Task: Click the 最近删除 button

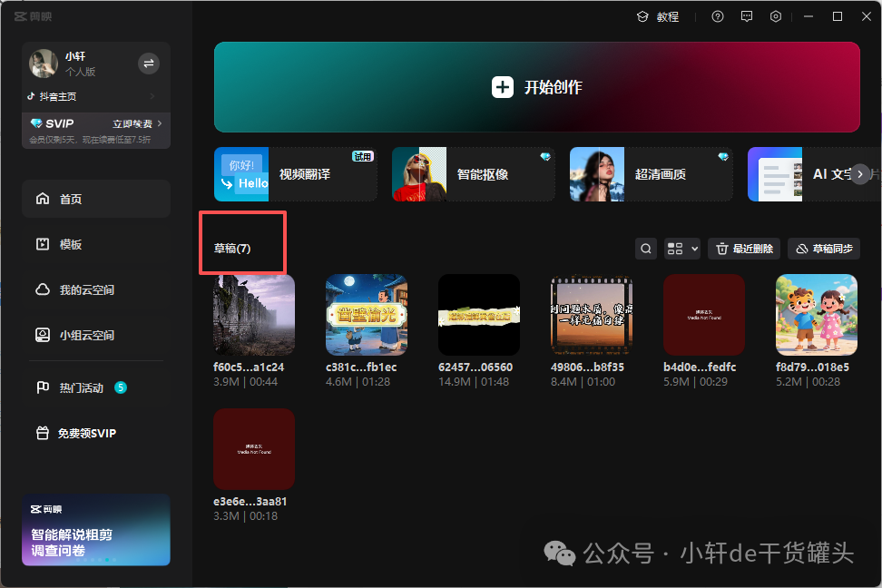Action: (x=744, y=249)
